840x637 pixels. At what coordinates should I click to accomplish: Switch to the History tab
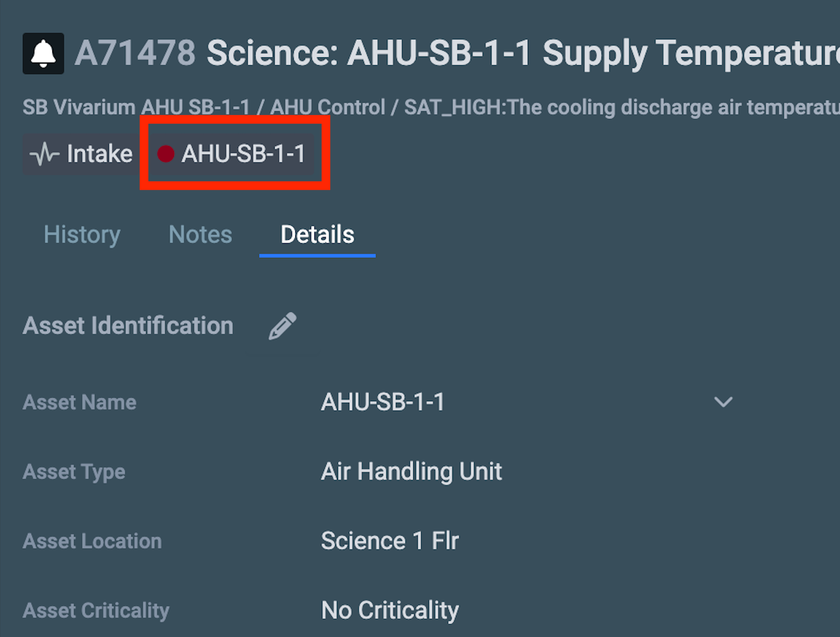coord(82,235)
